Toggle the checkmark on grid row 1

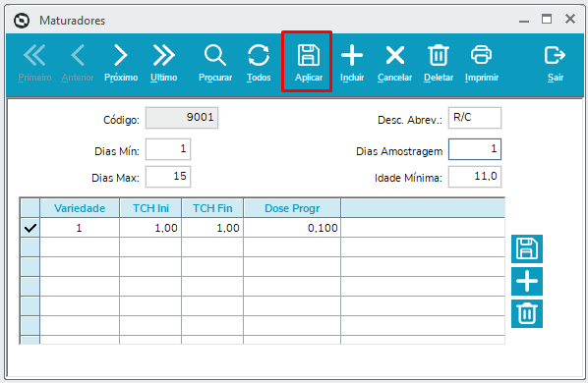[x=30, y=228]
